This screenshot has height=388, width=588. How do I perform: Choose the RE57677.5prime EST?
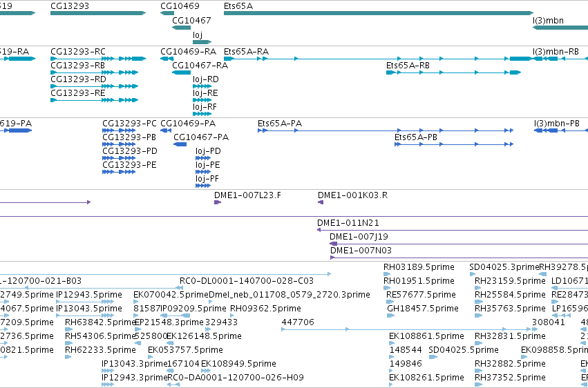coord(421,295)
